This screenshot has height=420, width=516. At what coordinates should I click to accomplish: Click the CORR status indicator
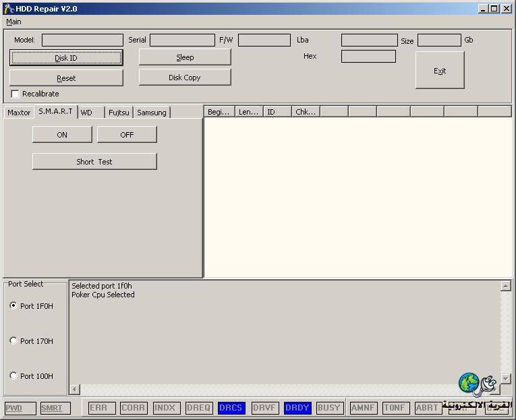click(134, 408)
